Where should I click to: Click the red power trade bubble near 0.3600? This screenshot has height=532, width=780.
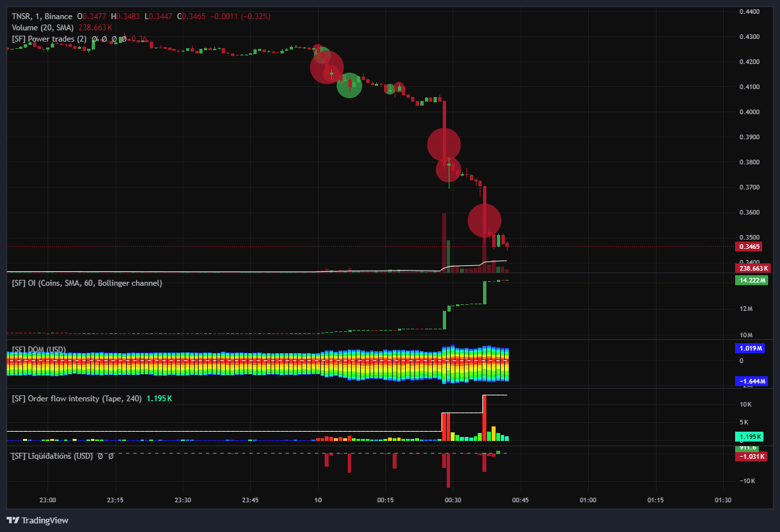pos(484,220)
